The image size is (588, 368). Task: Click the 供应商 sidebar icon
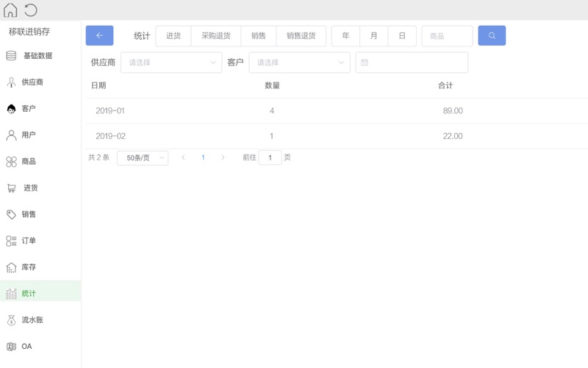11,82
